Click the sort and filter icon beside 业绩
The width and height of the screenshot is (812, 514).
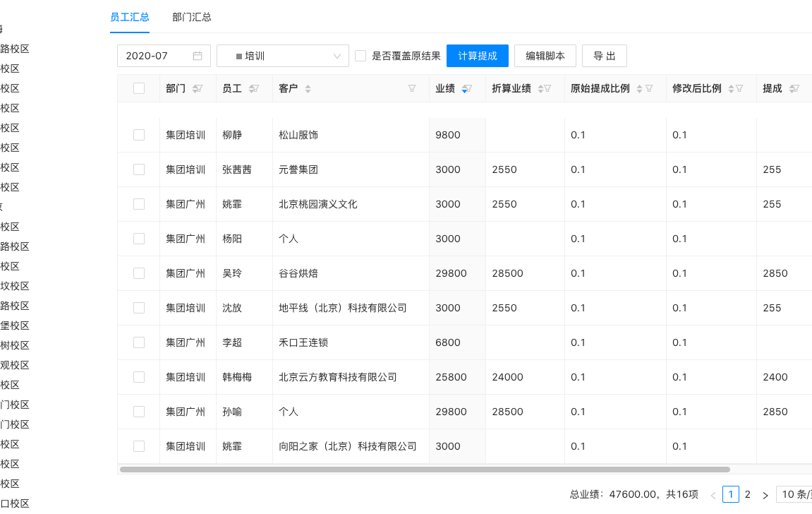click(x=466, y=88)
